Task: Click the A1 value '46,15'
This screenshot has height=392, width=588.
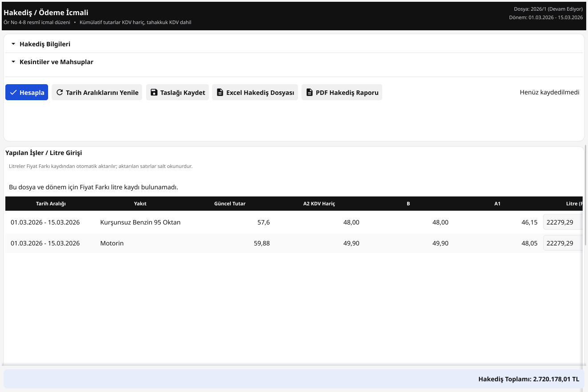Action: [x=530, y=222]
